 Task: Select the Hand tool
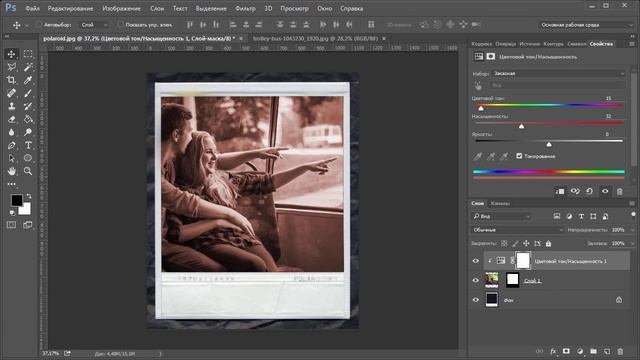tap(11, 171)
